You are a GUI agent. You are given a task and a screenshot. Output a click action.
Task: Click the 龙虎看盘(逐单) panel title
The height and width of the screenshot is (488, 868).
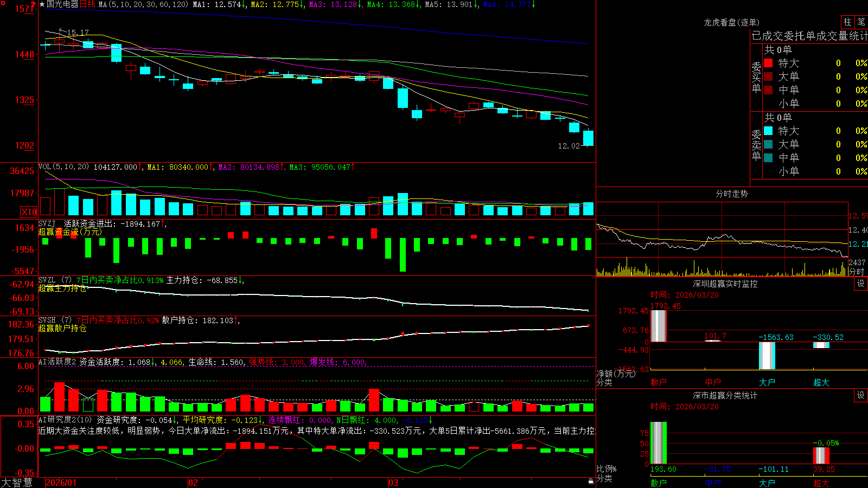(x=731, y=22)
